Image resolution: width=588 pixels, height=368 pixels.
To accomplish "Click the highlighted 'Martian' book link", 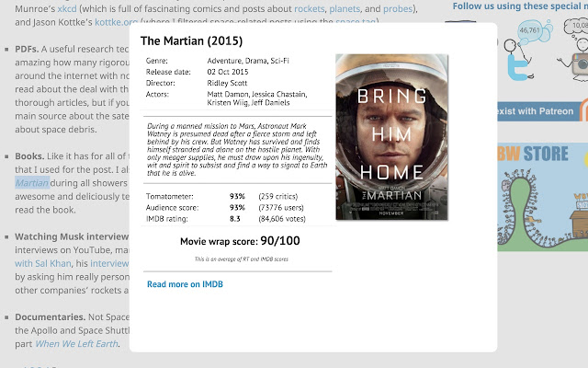I will [x=31, y=182].
